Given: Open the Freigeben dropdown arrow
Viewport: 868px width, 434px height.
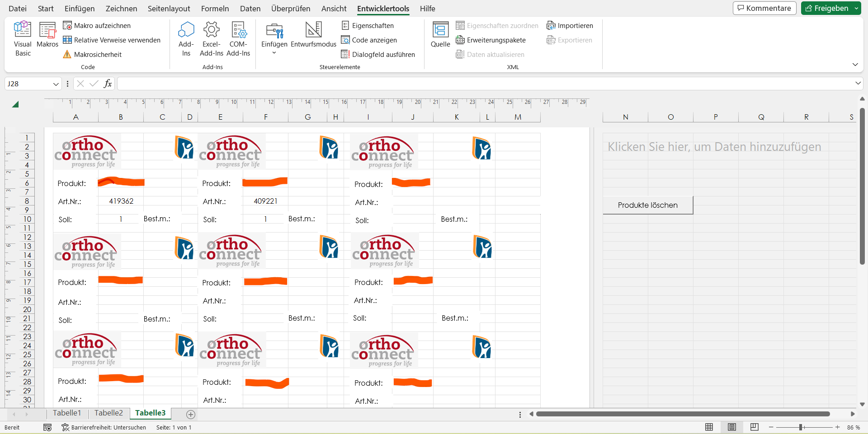Looking at the screenshot, I should point(857,8).
